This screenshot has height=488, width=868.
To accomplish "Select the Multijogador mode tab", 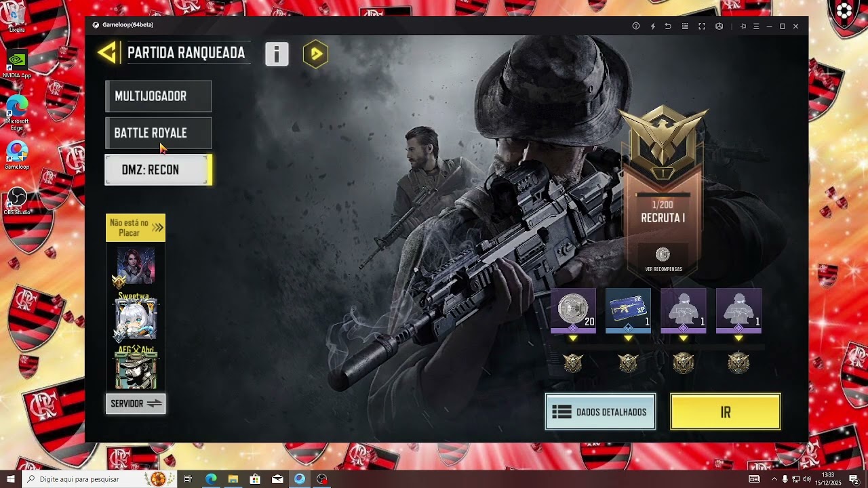I will point(159,96).
